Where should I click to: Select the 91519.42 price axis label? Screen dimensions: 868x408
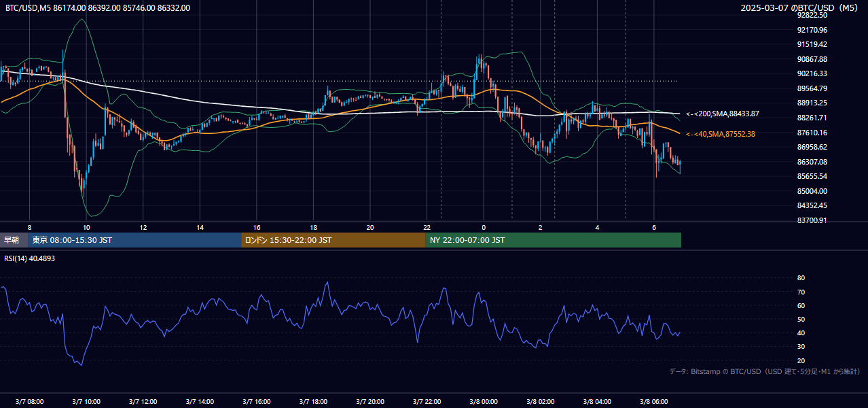coord(812,44)
